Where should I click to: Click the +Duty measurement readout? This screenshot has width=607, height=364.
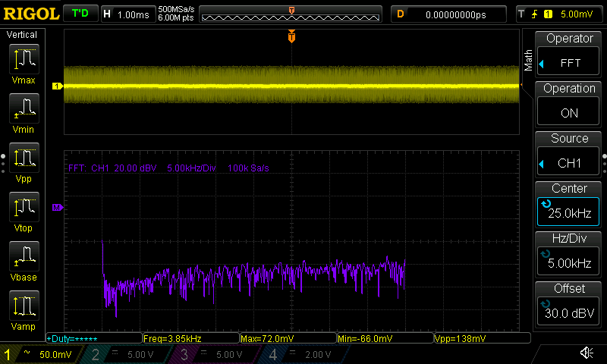pos(94,338)
